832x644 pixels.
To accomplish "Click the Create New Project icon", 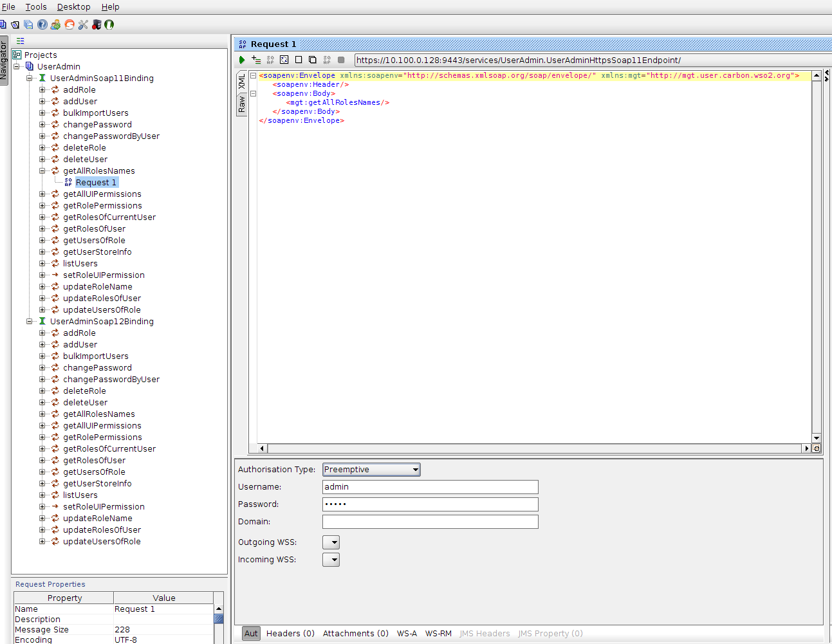I will click(x=5, y=24).
